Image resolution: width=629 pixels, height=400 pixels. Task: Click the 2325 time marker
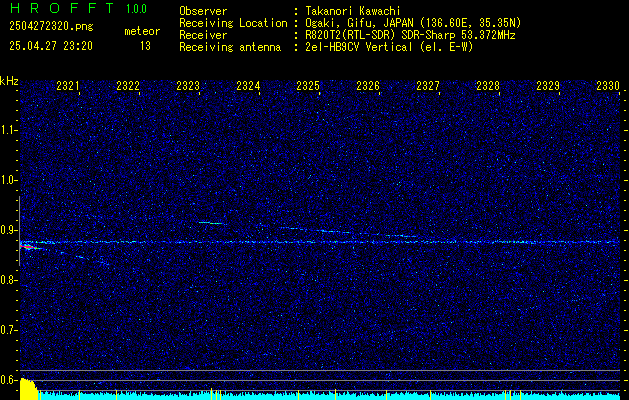coord(308,85)
